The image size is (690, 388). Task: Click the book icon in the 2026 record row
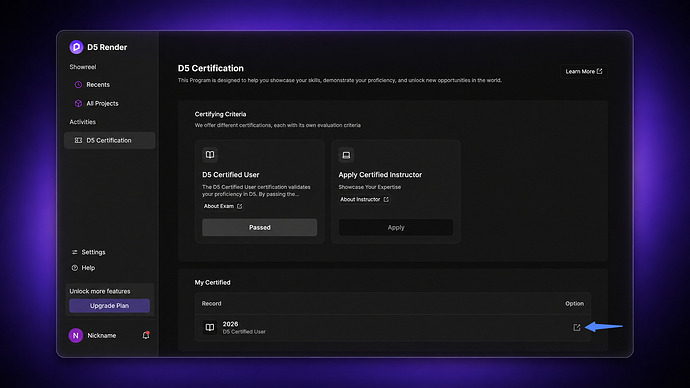pos(210,327)
